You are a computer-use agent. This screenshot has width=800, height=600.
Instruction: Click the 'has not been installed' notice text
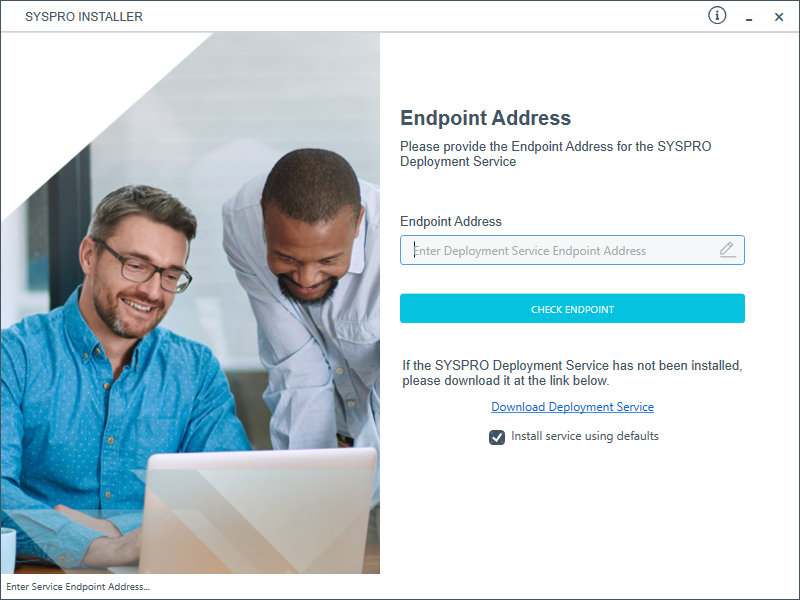[572, 373]
